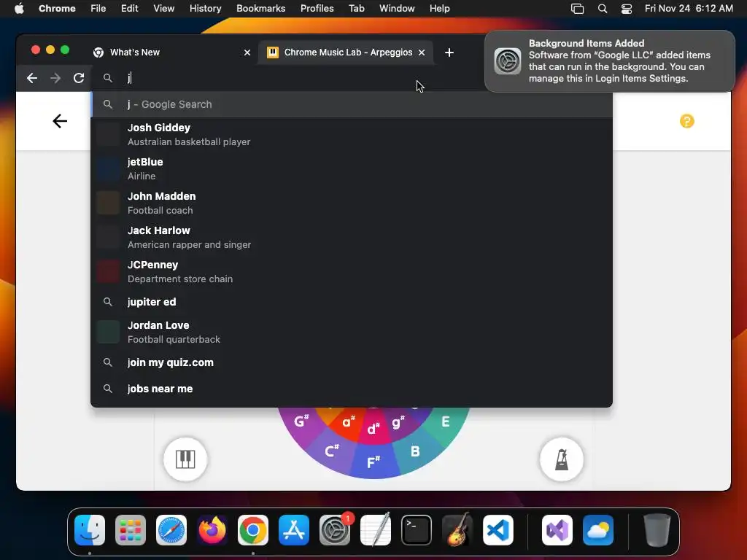Viewport: 747px width, 560px height.
Task: Select the Jordan Love suggestion
Action: (352, 332)
